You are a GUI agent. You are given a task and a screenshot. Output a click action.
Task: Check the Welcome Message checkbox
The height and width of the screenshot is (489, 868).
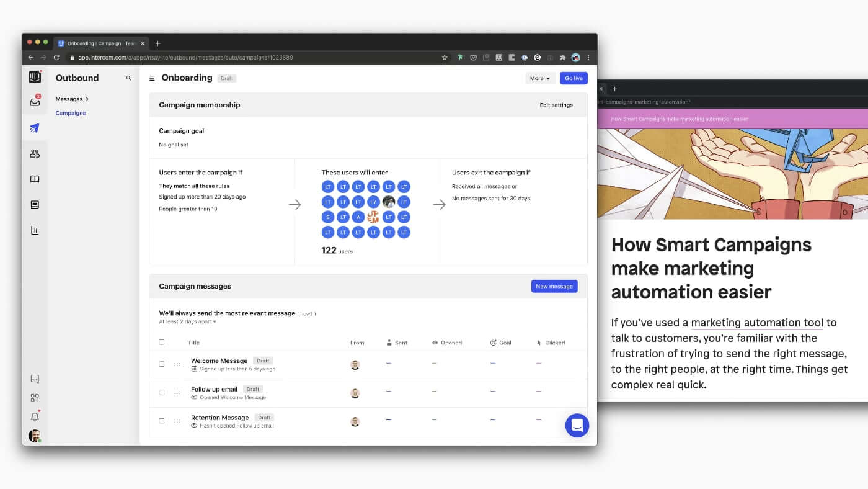tap(162, 364)
